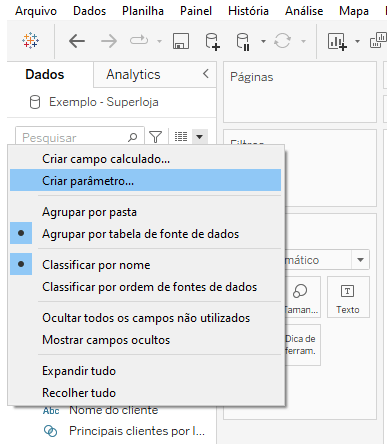Open the Arquivo menu
Viewport: 387px width, 444px height.
click(36, 11)
